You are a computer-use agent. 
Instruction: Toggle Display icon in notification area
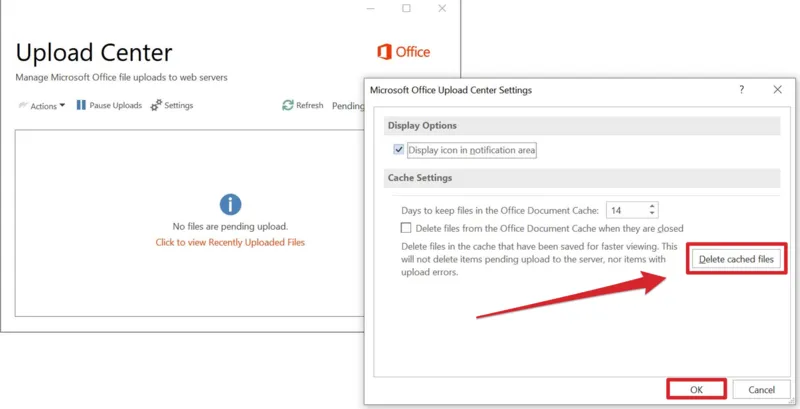399,150
